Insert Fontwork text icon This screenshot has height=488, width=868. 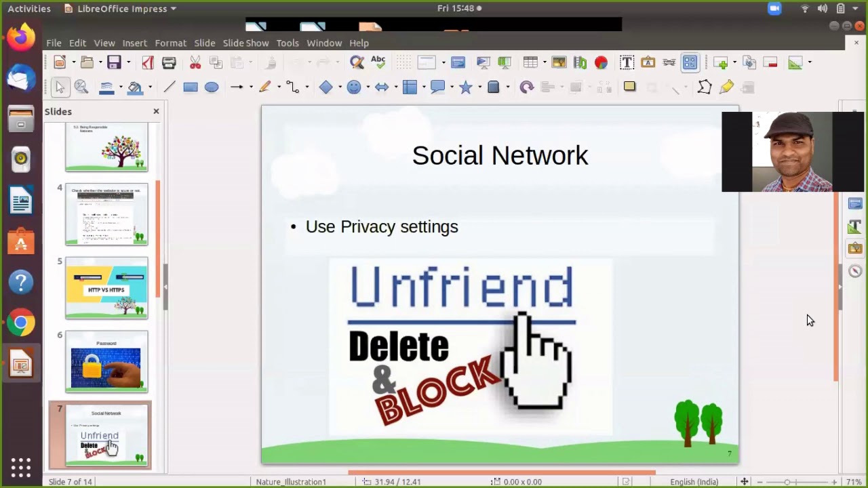[x=648, y=62]
